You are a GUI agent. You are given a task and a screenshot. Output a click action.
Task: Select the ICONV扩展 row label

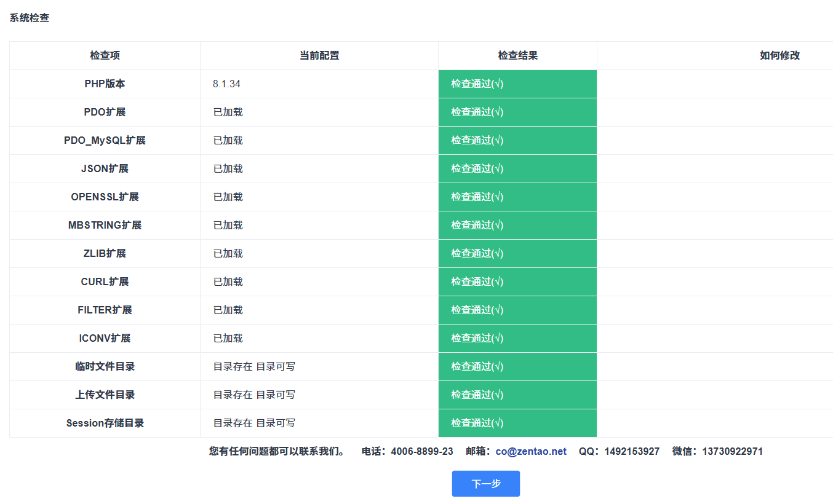click(x=105, y=338)
